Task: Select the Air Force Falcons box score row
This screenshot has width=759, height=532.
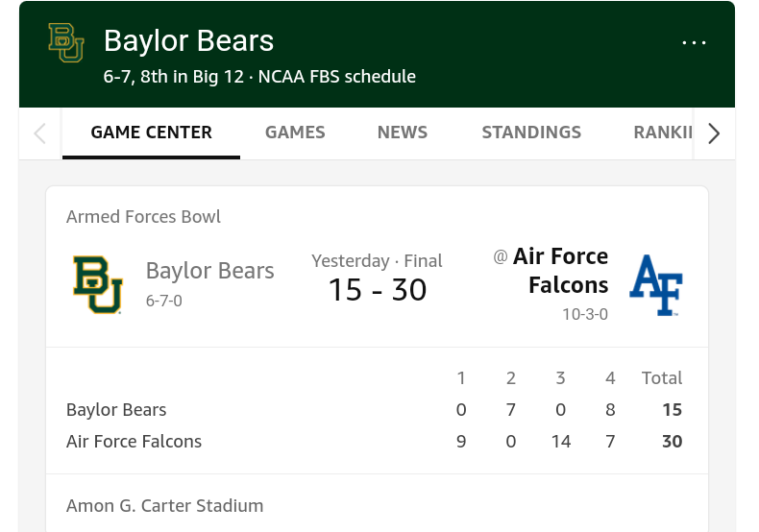Action: 134,442
